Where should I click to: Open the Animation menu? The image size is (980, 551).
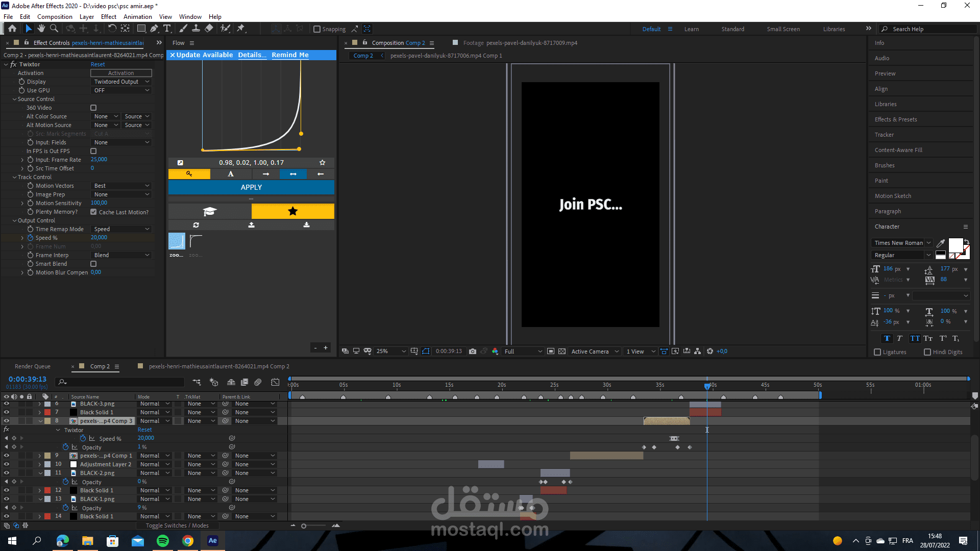click(137, 16)
